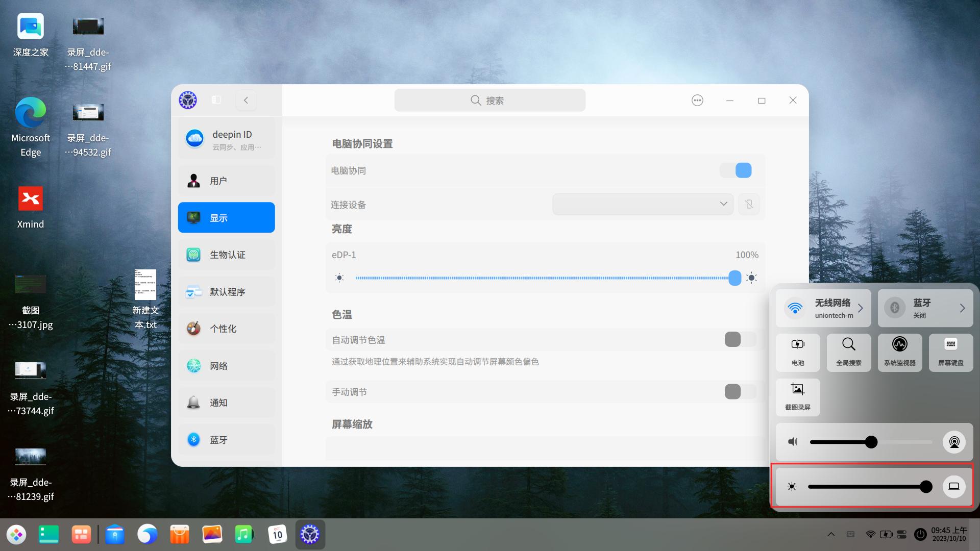Image resolution: width=980 pixels, height=551 pixels.
Task: Select 生物认证 in the settings sidebar
Action: [226, 254]
